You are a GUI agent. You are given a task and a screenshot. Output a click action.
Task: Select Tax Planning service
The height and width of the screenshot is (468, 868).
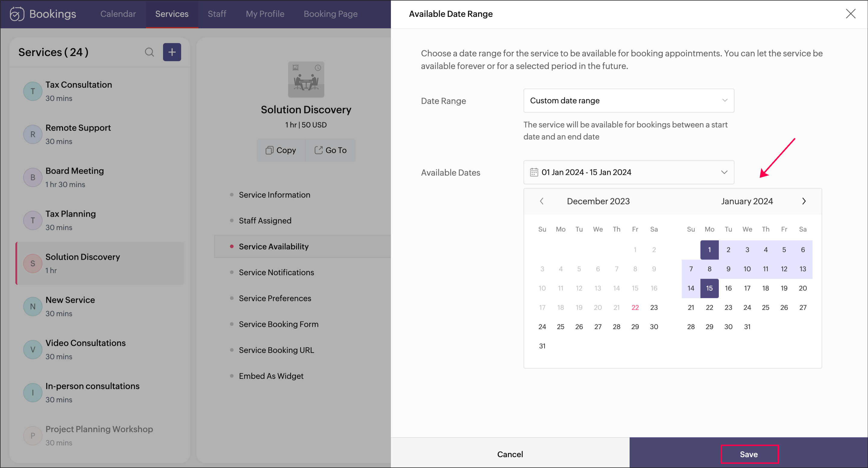tap(100, 221)
